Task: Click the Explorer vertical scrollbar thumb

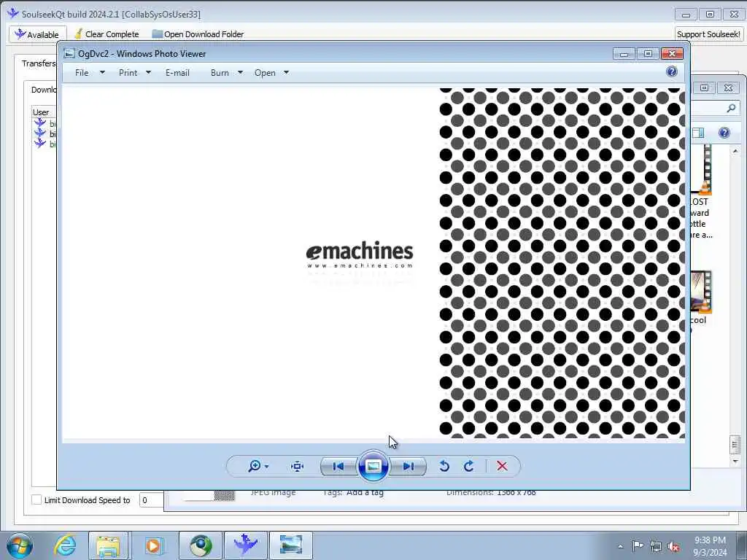Action: pos(735,446)
